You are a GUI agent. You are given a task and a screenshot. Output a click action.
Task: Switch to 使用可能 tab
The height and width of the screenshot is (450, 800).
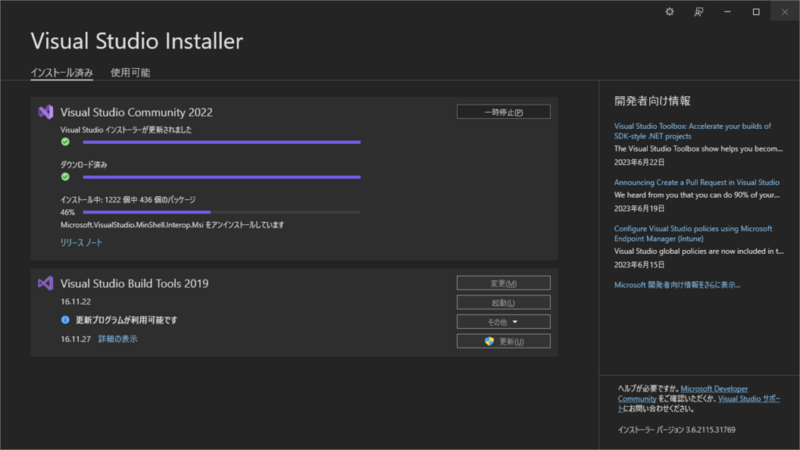coord(130,72)
